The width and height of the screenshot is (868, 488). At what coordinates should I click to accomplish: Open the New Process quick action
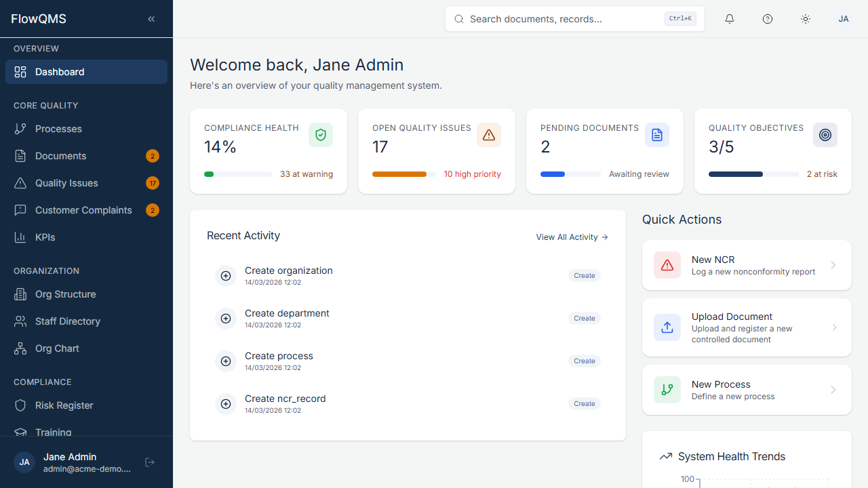coord(746,390)
